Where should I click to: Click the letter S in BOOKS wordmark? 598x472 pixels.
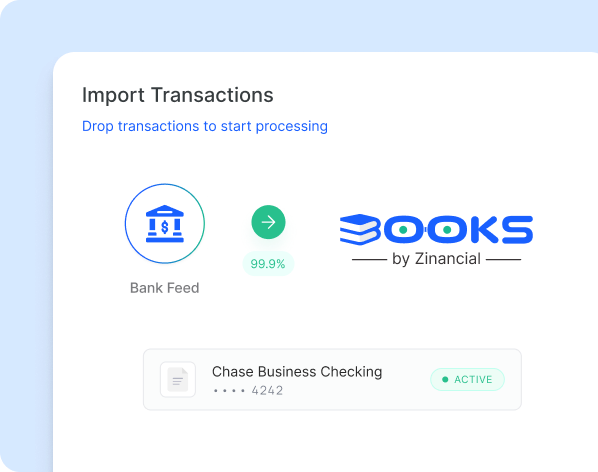pyautogui.click(x=517, y=230)
